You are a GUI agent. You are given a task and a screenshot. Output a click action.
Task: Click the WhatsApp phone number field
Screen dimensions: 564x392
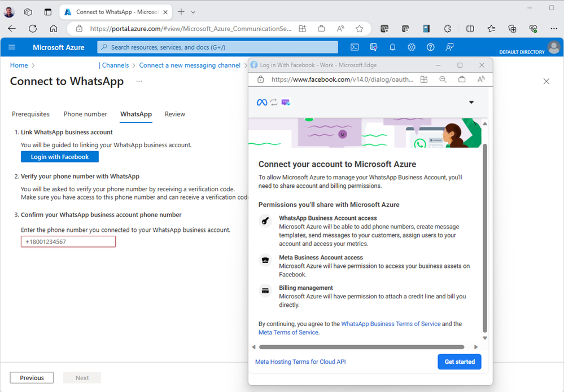[68, 242]
